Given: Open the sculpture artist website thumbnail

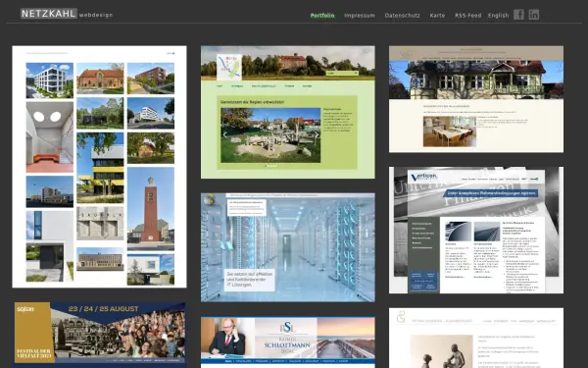Looking at the screenshot, I should click(x=476, y=338).
